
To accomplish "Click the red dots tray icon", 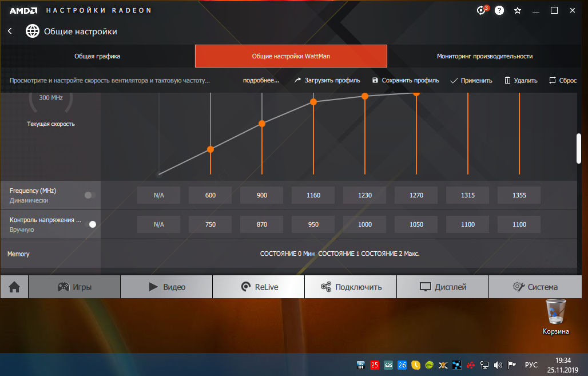I will (x=471, y=365).
